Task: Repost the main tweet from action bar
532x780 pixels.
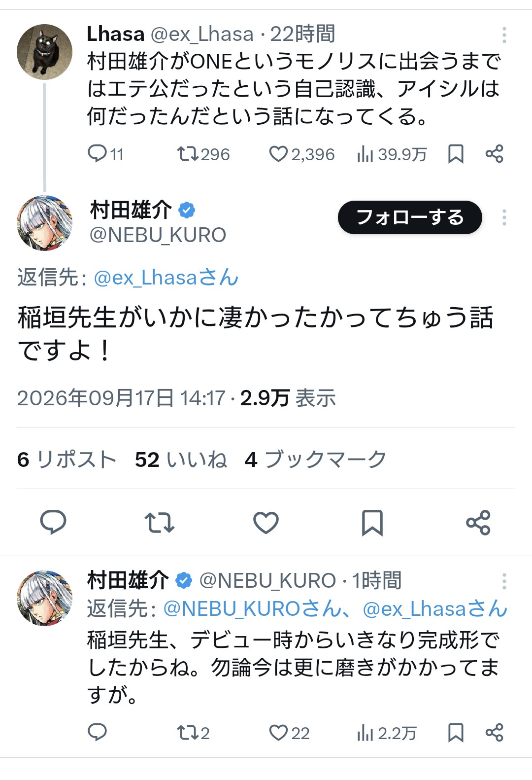Action: click(159, 523)
